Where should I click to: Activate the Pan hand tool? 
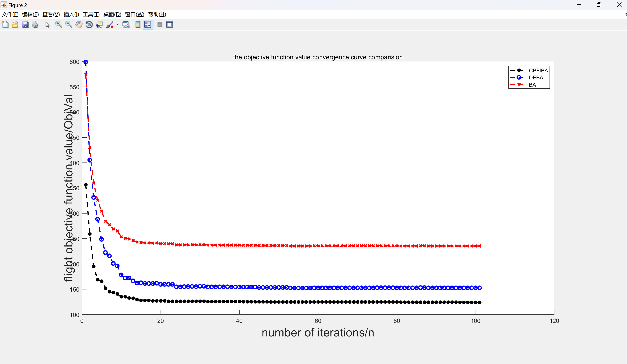(79, 25)
